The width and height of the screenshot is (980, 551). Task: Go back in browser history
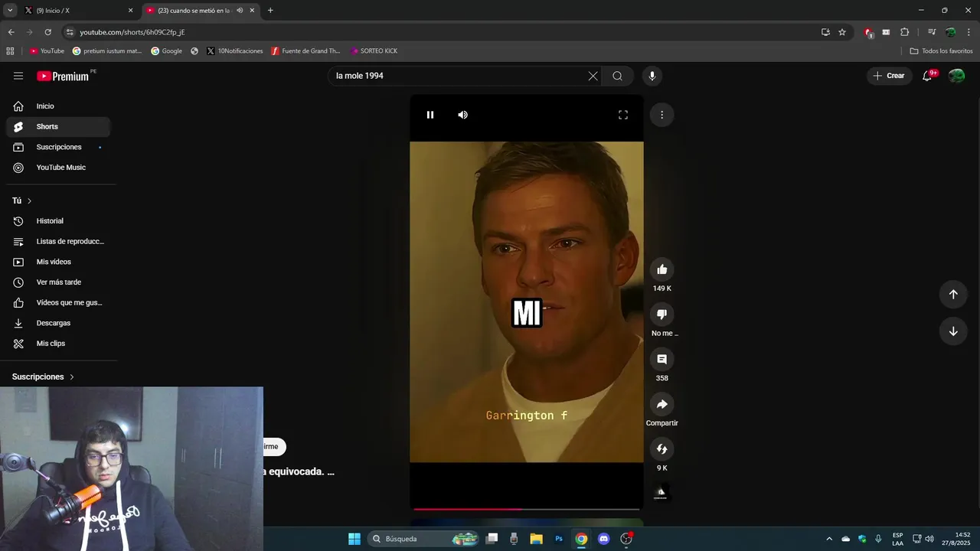click(11, 32)
